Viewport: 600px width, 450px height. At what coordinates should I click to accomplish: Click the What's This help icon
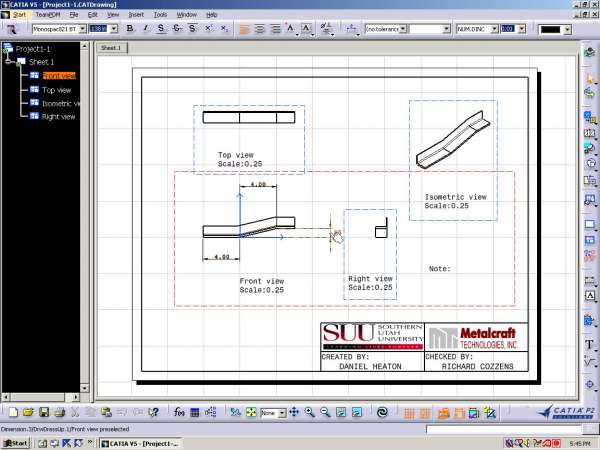tap(153, 412)
